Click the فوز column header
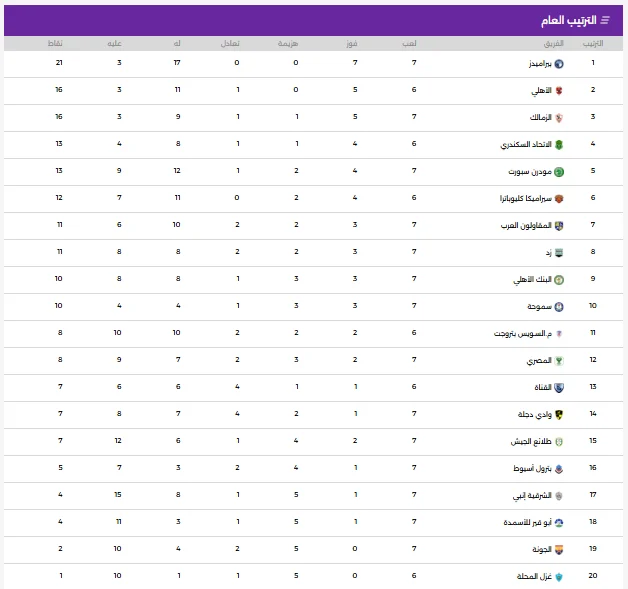 (x=352, y=43)
